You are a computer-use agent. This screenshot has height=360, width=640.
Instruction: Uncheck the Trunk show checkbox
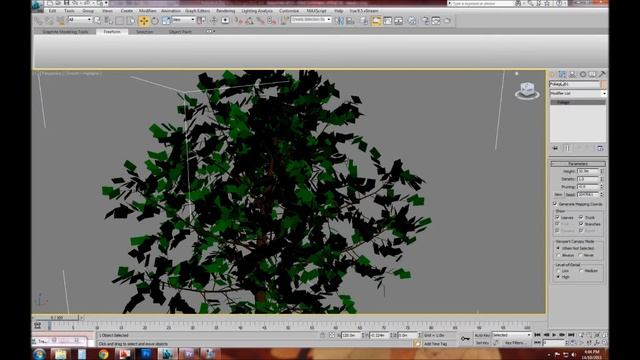coord(581,218)
